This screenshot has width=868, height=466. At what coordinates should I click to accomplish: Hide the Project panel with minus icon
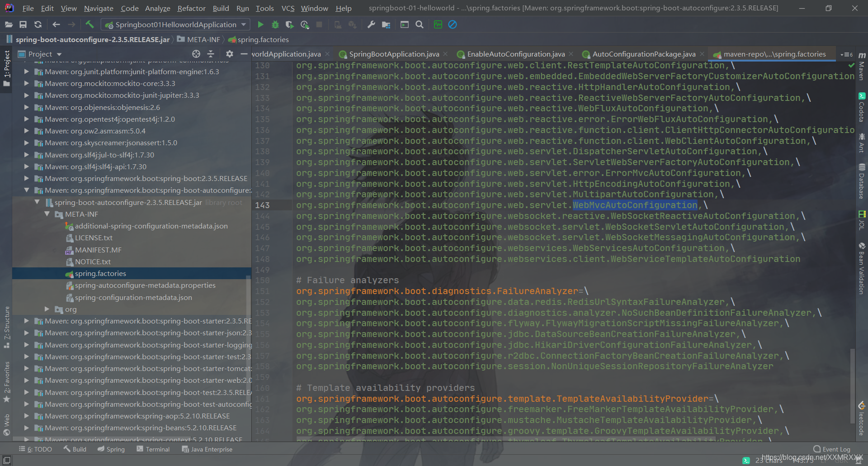click(x=244, y=54)
